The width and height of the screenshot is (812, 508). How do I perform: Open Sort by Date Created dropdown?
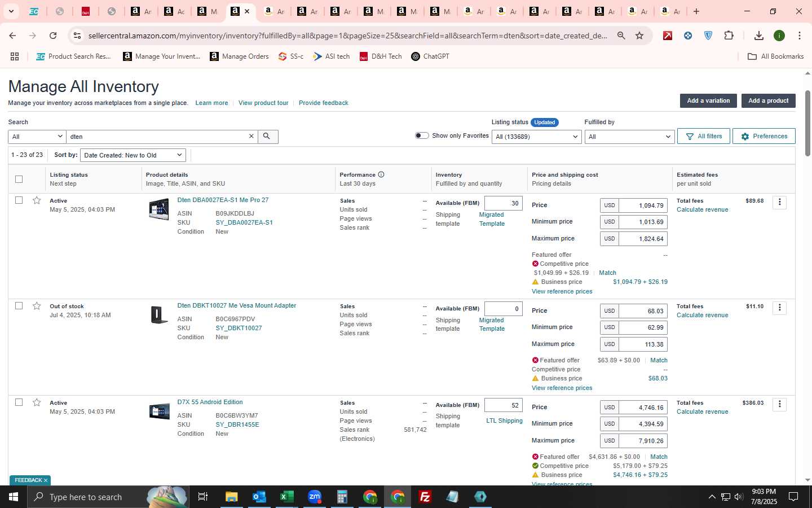133,155
